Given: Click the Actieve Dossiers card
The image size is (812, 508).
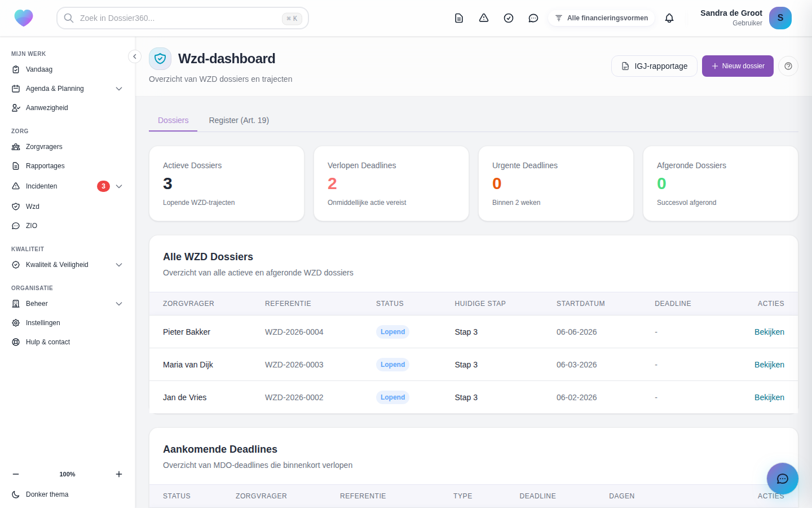Looking at the screenshot, I should (227, 183).
